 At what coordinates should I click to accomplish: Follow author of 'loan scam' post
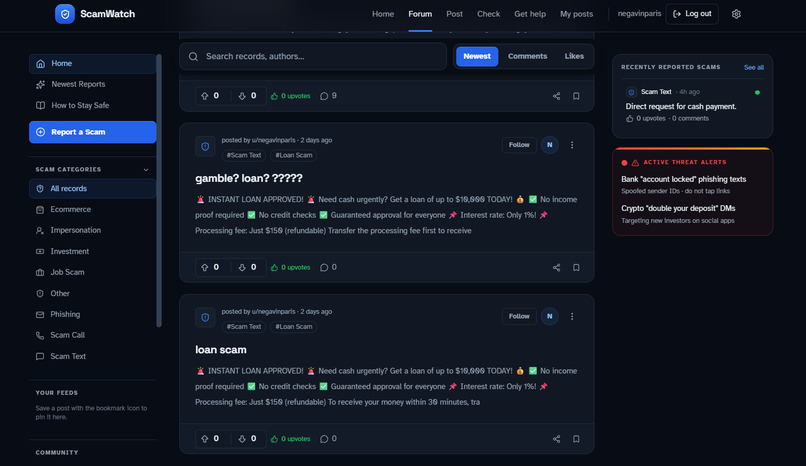point(519,316)
